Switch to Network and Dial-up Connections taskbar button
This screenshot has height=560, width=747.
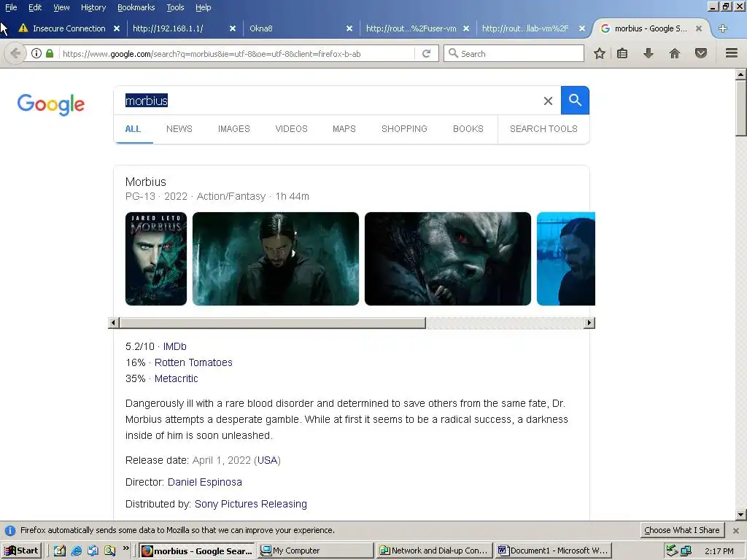pyautogui.click(x=435, y=551)
